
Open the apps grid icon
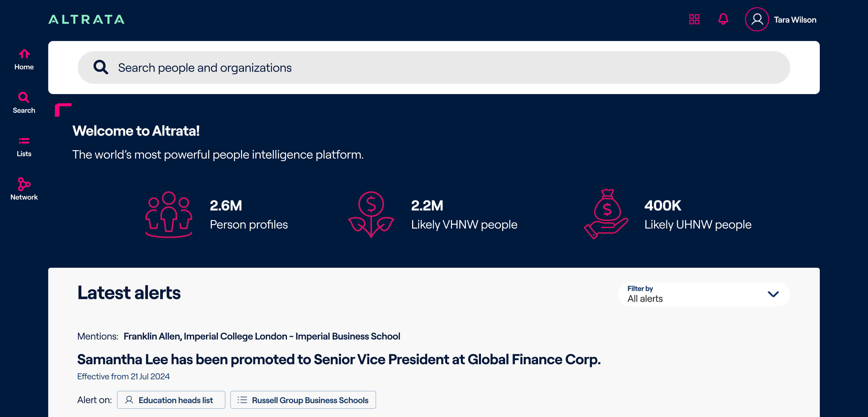(694, 20)
